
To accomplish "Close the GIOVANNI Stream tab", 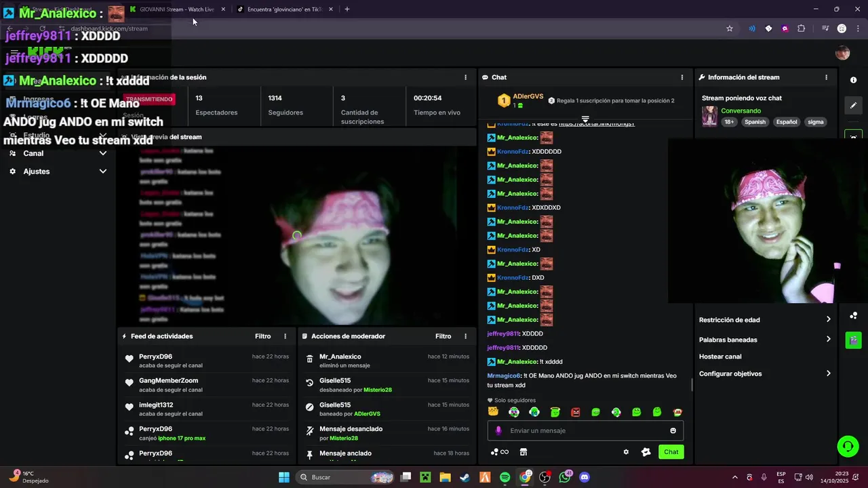I will [x=223, y=9].
